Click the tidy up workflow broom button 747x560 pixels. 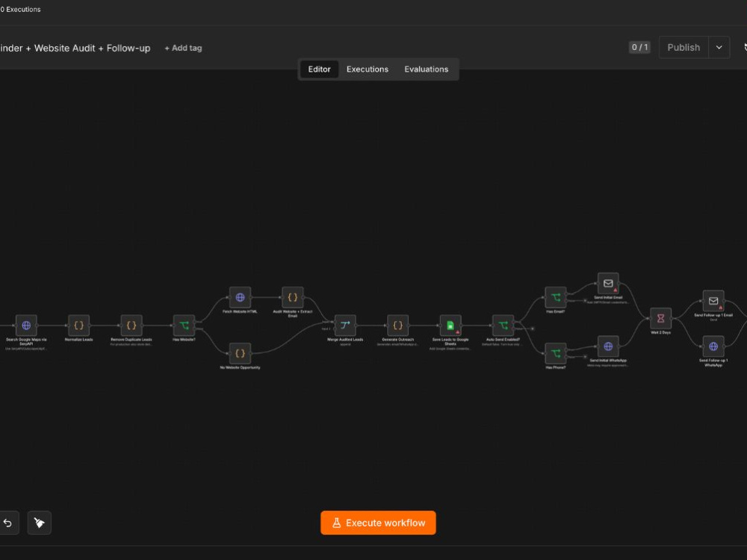coord(39,523)
